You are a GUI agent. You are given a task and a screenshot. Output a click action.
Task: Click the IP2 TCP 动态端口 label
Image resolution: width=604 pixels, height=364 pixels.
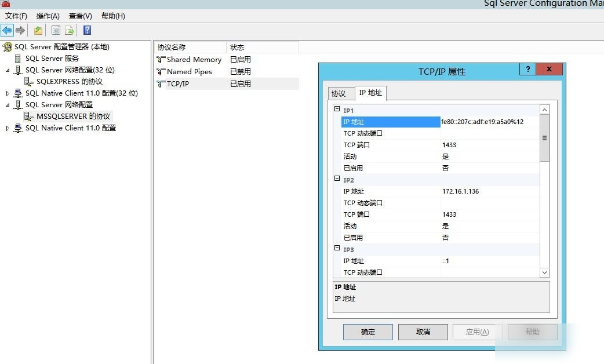click(363, 203)
